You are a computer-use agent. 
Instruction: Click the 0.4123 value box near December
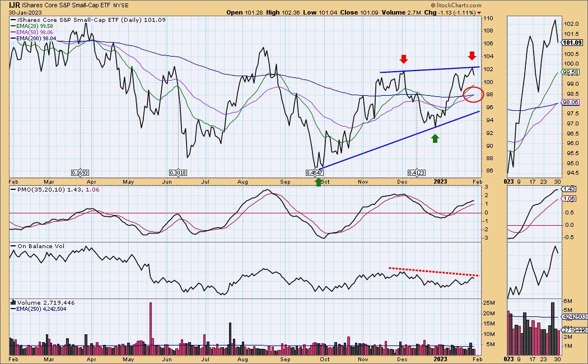[x=417, y=173]
